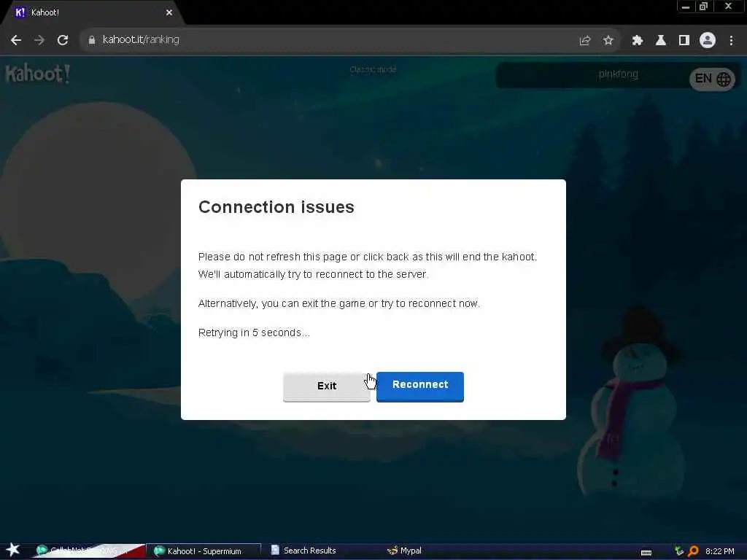Click the browser forward arrow
747x560 pixels.
coord(39,40)
